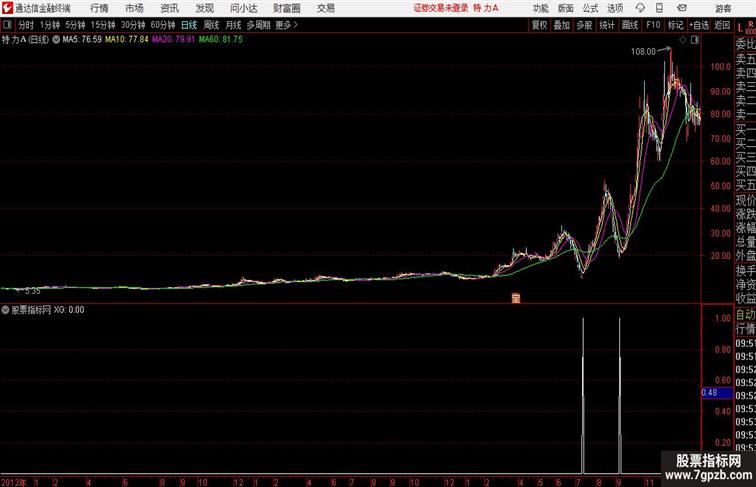
Task: Switch to the 30分钟 period tab
Action: point(133,25)
